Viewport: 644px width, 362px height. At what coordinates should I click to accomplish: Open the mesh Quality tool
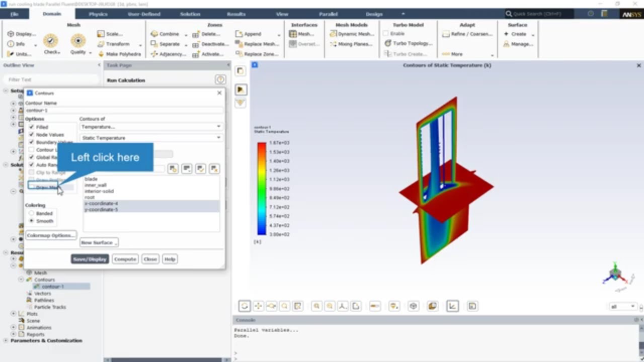pos(78,44)
